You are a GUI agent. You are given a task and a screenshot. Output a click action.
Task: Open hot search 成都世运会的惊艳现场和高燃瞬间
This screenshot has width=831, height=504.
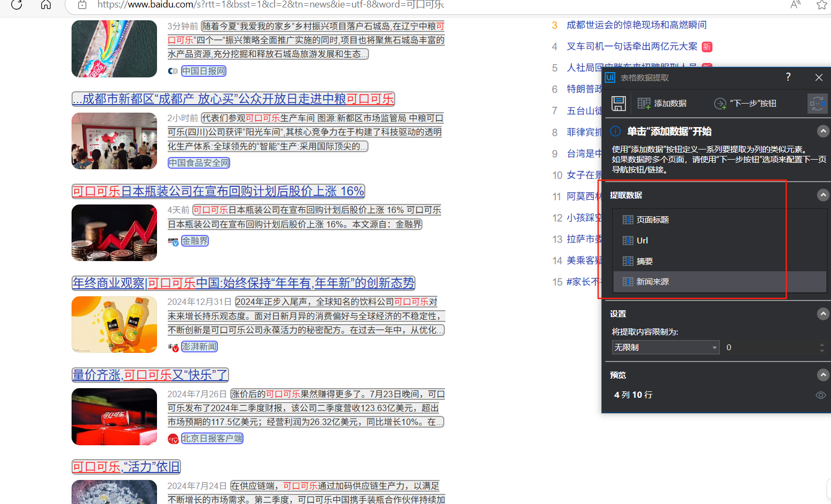[637, 25]
